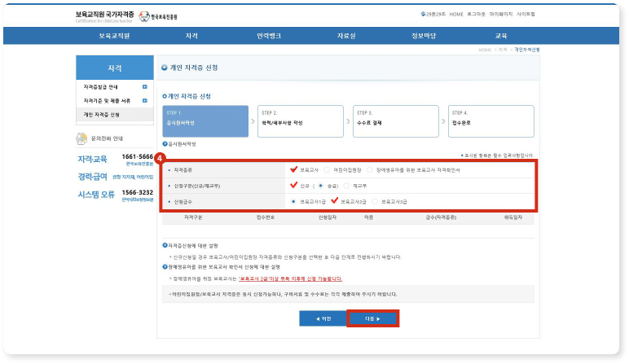The image size is (629, 364).
Task: Select the STEP 4 접수완료 box
Action: coord(491,121)
